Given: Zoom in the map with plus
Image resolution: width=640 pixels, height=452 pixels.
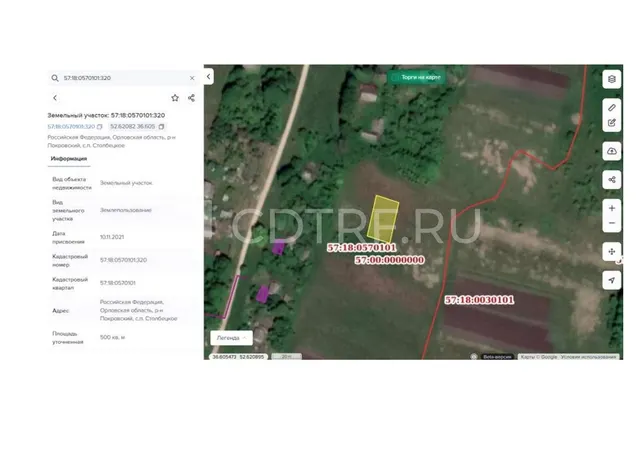Looking at the screenshot, I should coord(611,208).
